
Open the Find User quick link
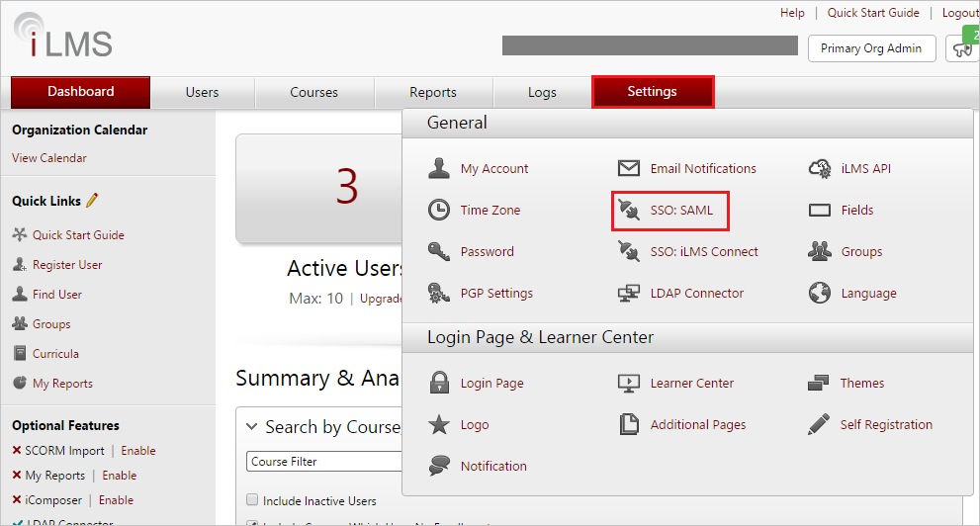click(x=57, y=295)
